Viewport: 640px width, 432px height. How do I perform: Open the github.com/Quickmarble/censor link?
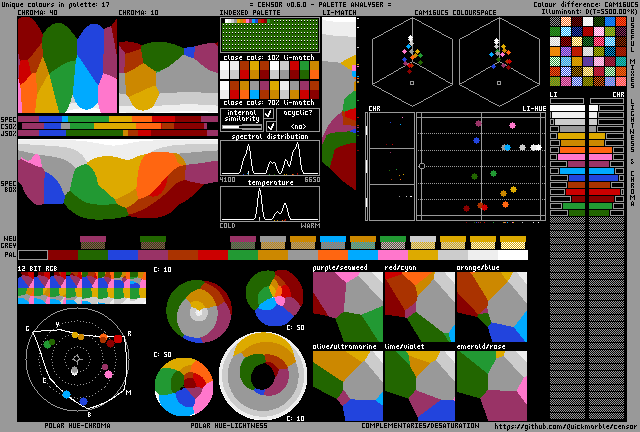pyautogui.click(x=566, y=427)
